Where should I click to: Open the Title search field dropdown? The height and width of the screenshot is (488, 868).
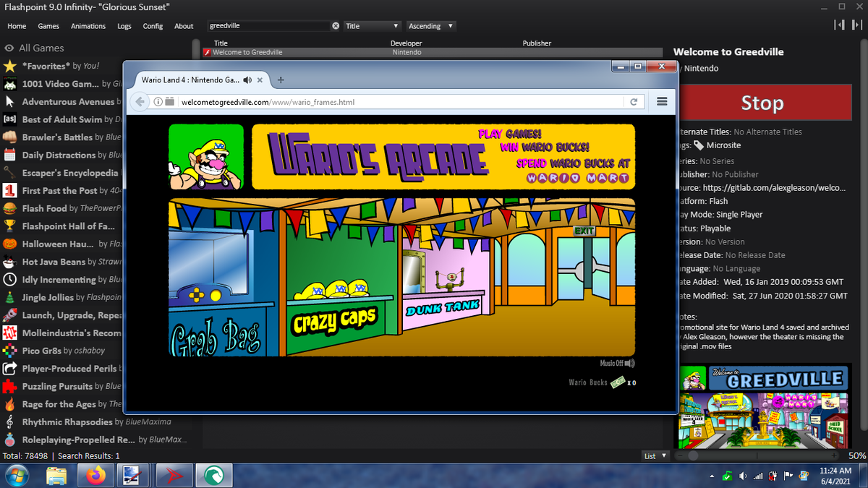pyautogui.click(x=372, y=25)
